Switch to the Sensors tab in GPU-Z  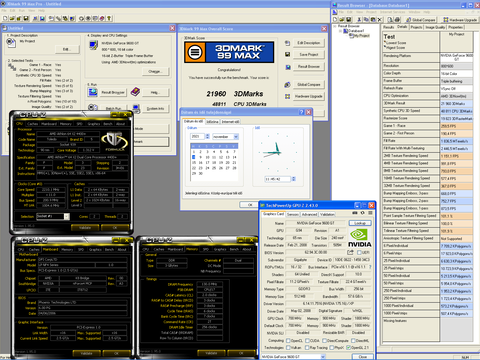[x=293, y=214]
